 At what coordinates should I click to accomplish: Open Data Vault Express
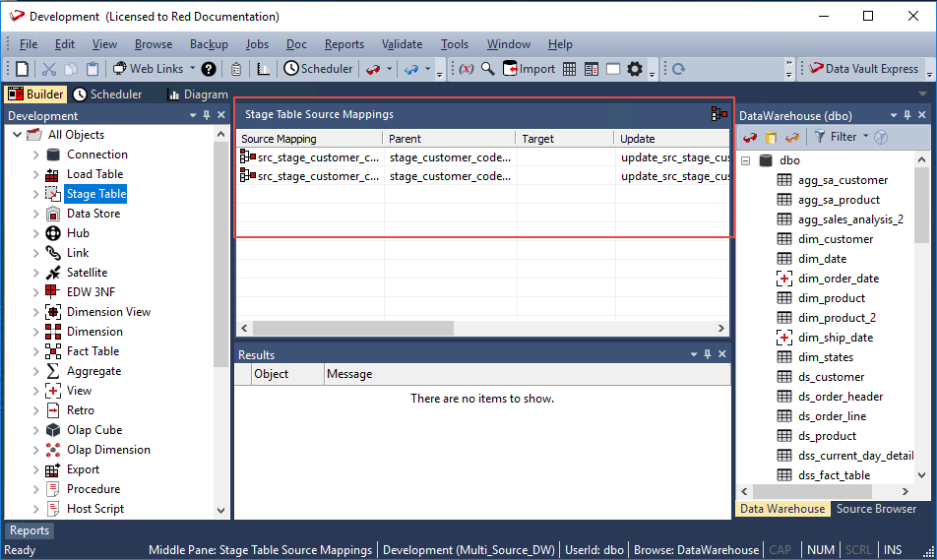click(863, 69)
